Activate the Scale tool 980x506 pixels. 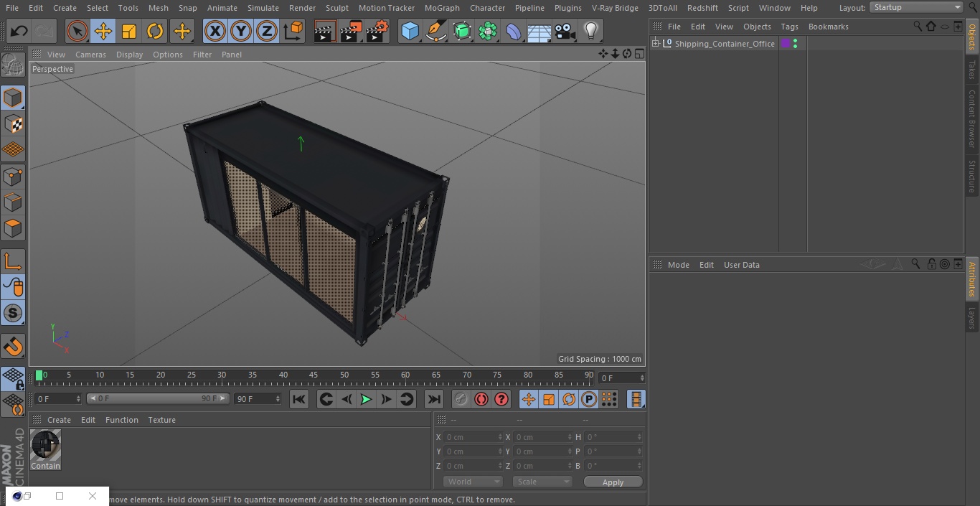pyautogui.click(x=129, y=31)
